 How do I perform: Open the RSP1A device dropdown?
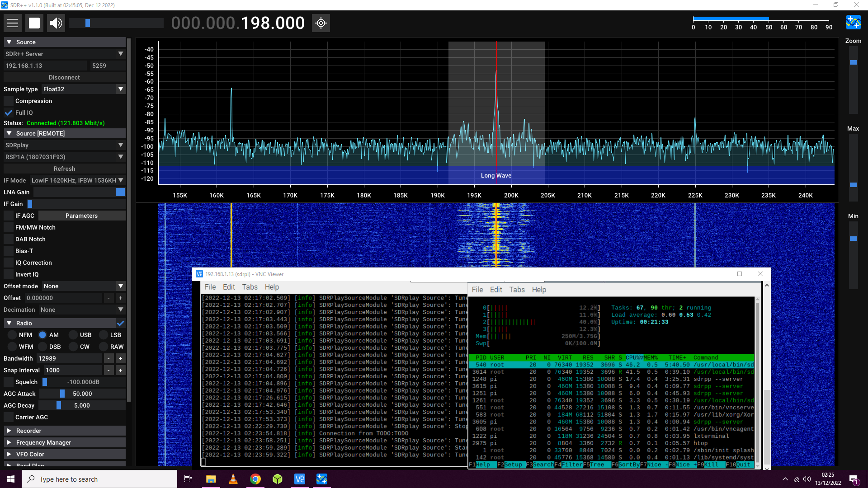(x=65, y=157)
